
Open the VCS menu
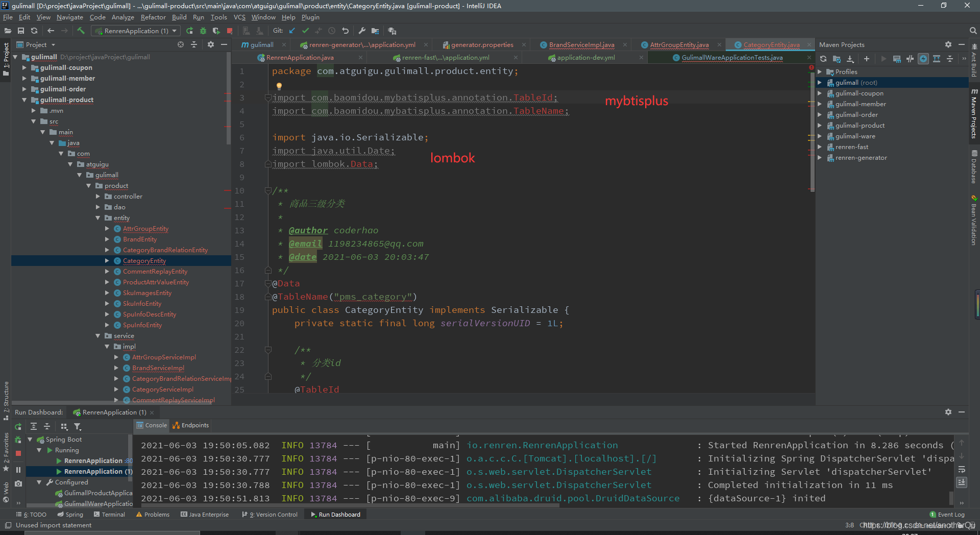(x=239, y=17)
